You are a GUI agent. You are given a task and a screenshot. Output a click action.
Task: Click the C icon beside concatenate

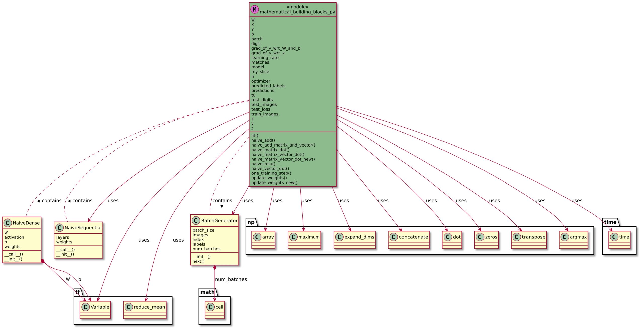coord(394,237)
